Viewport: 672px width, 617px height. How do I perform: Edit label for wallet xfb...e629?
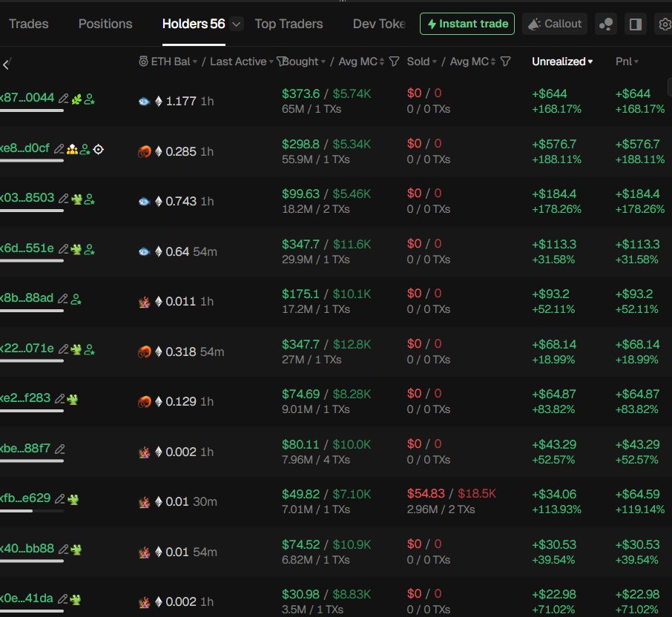(60, 499)
